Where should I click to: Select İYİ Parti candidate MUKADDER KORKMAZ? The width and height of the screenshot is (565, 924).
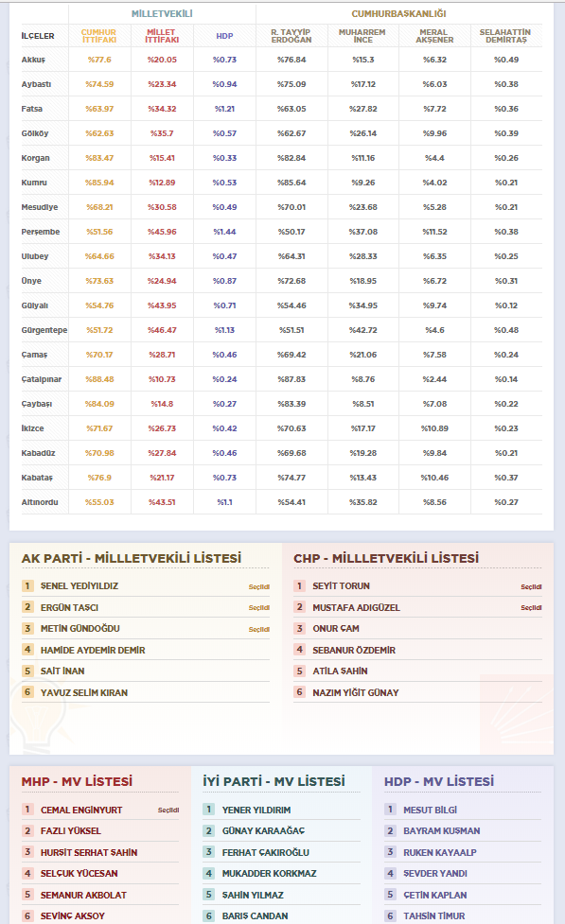269,874
